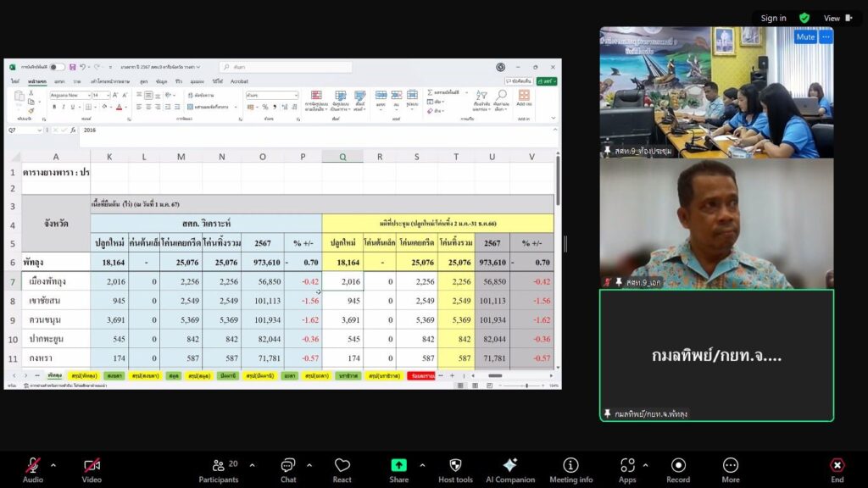Switch to the Acrobat ribbon tab
The height and width of the screenshot is (488, 868).
[x=239, y=81]
